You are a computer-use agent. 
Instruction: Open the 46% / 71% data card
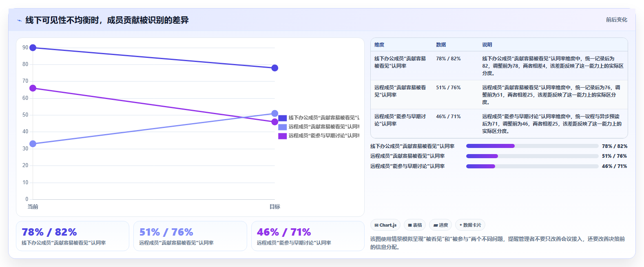coord(308,236)
